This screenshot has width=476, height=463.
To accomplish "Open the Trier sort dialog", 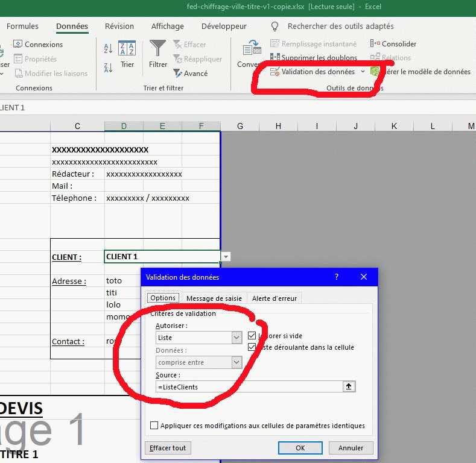I will [127, 54].
